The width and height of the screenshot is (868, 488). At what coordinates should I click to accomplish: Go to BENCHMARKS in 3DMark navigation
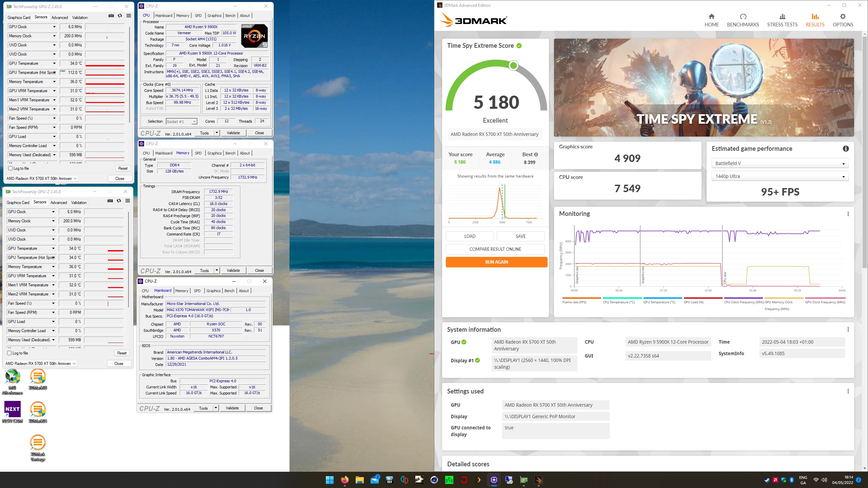coord(743,21)
